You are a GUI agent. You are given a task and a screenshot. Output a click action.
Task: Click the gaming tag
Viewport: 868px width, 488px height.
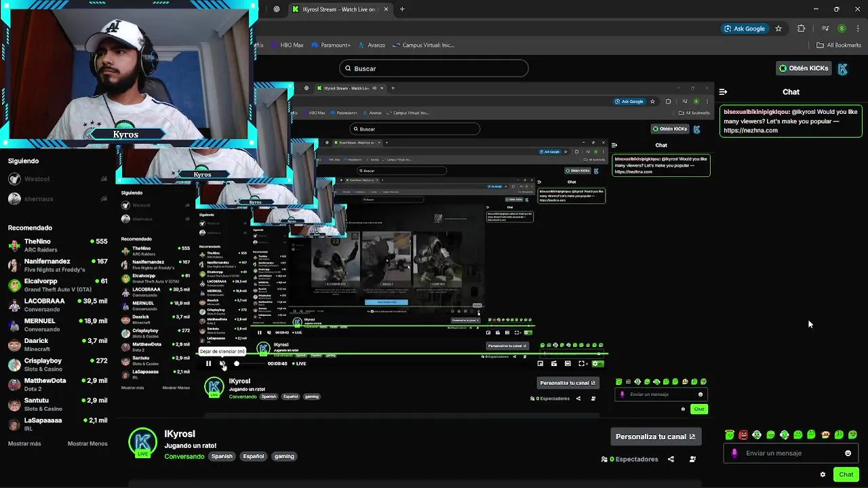tap(284, 456)
